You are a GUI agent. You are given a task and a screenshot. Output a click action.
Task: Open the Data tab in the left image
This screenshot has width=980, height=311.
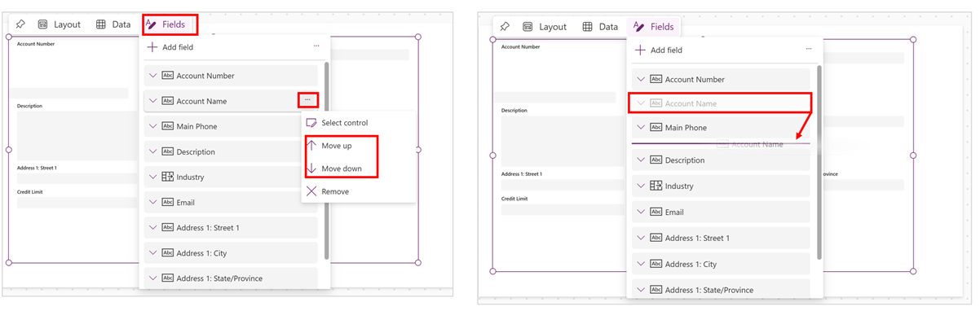[113, 24]
